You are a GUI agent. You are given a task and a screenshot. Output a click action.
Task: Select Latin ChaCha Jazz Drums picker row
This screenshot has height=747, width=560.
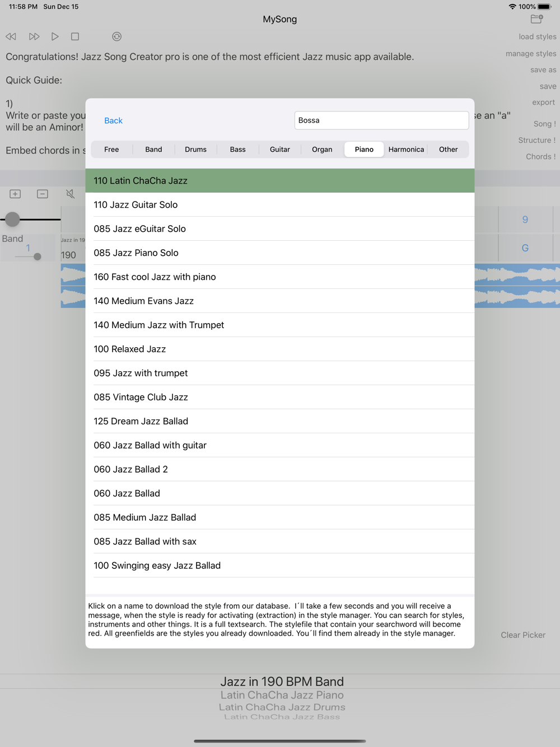[x=282, y=707]
